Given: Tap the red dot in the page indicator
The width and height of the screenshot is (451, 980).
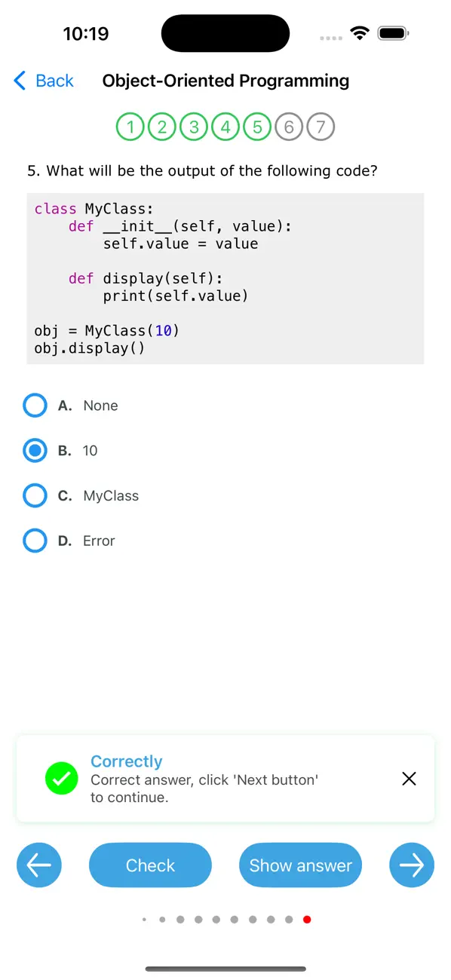Looking at the screenshot, I should pos(307,919).
